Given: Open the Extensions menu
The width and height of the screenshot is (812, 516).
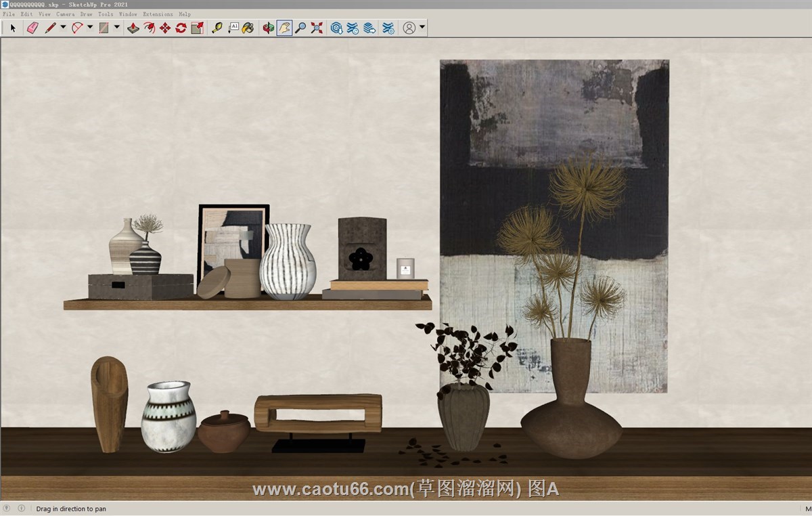Looking at the screenshot, I should [x=157, y=14].
